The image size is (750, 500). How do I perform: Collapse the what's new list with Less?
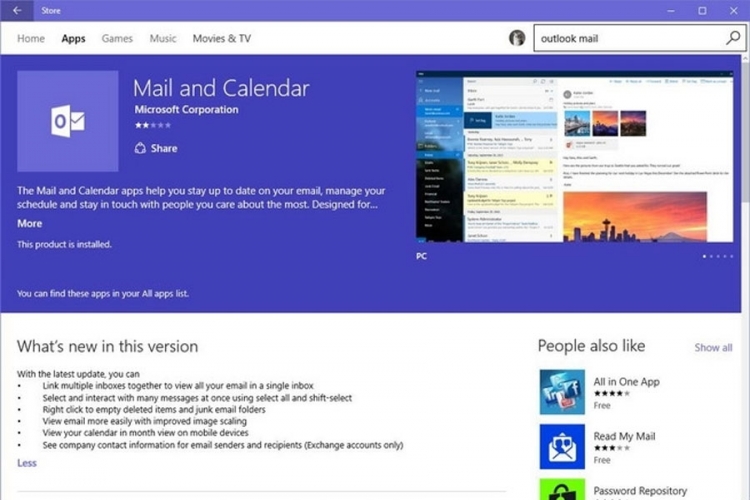click(27, 463)
